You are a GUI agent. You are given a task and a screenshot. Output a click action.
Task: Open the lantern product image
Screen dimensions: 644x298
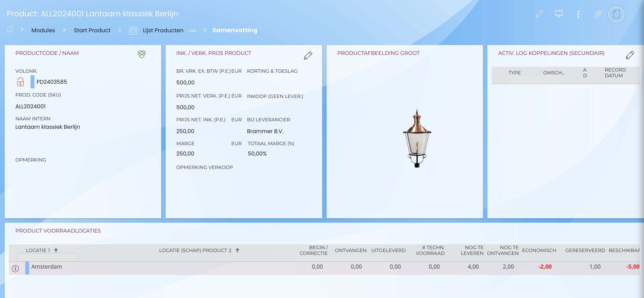coord(417,138)
